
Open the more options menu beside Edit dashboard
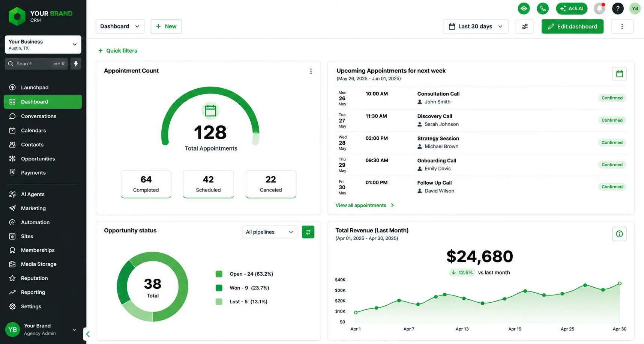[x=622, y=26]
